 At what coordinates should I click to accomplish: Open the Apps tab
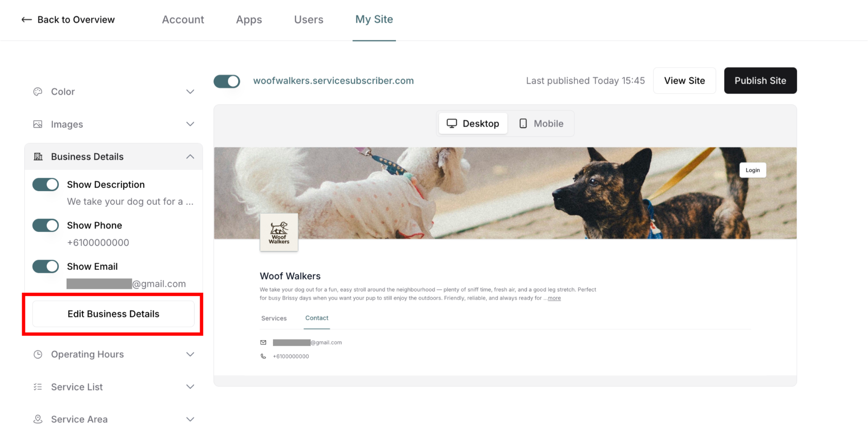click(x=249, y=19)
